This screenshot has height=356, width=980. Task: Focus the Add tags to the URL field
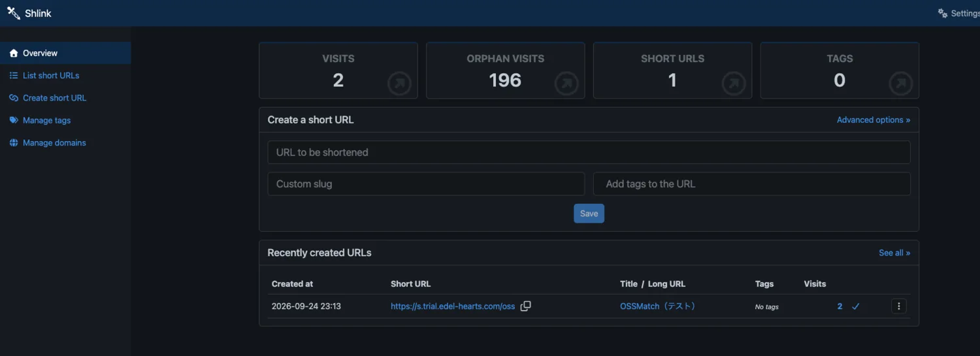[752, 184]
